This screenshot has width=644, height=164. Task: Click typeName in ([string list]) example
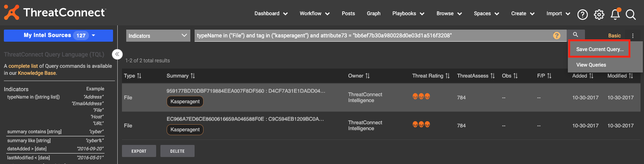pyautogui.click(x=33, y=97)
